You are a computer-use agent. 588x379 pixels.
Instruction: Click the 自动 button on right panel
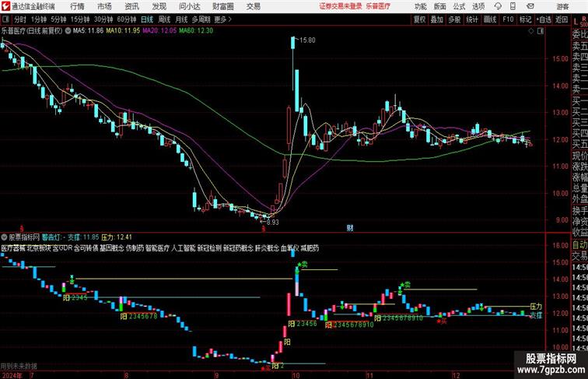click(x=579, y=244)
